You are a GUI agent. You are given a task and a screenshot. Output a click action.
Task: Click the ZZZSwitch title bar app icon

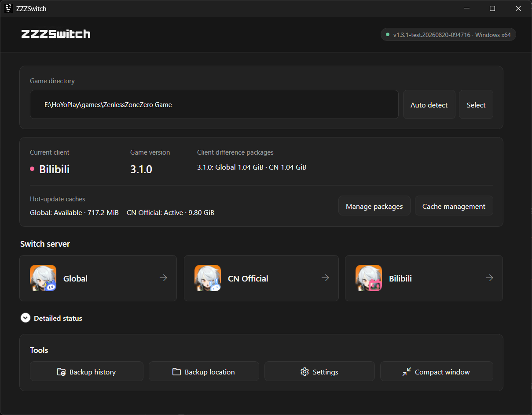[x=8, y=8]
